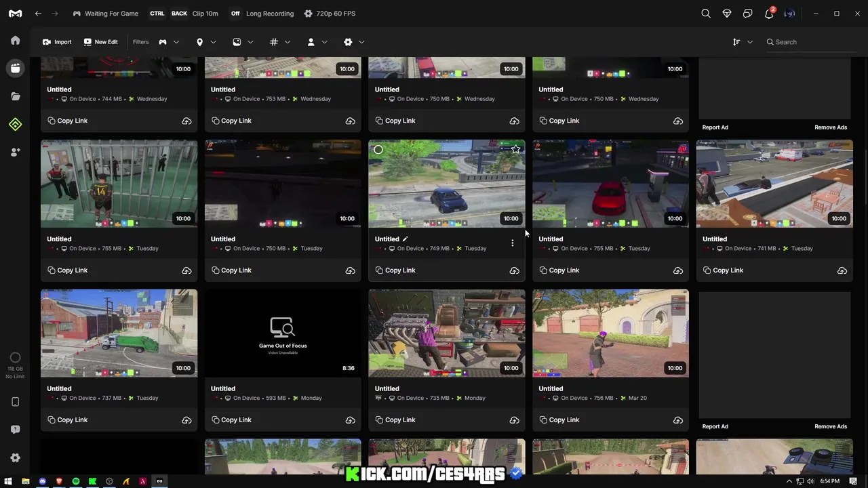Click the premium diamond icon in title bar

pos(727,14)
